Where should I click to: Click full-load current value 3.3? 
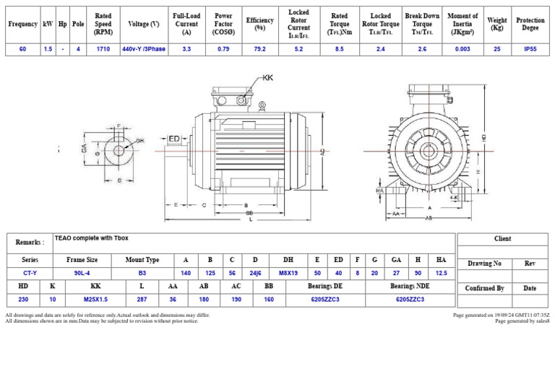[186, 49]
